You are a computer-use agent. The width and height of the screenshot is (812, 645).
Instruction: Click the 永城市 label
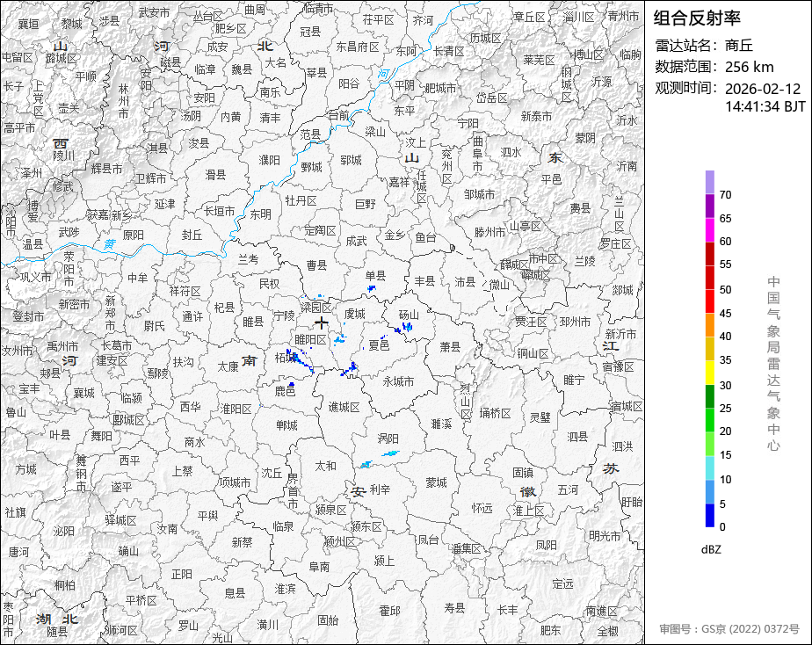(x=398, y=381)
